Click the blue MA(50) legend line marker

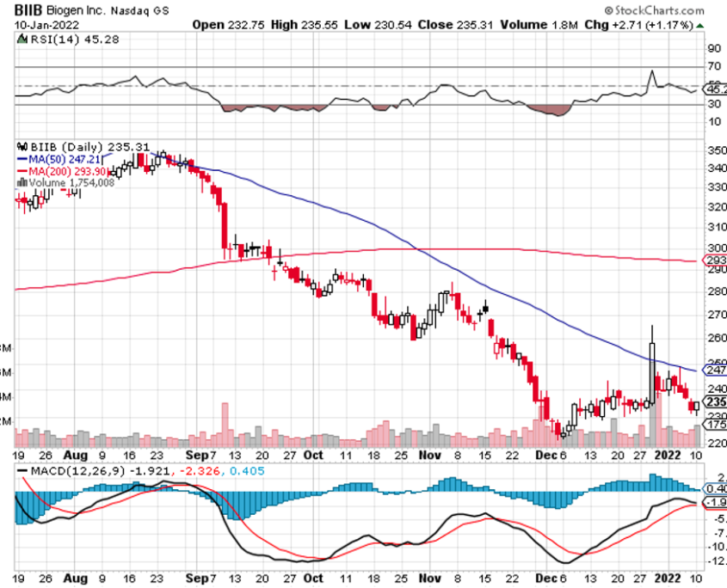(x=22, y=159)
